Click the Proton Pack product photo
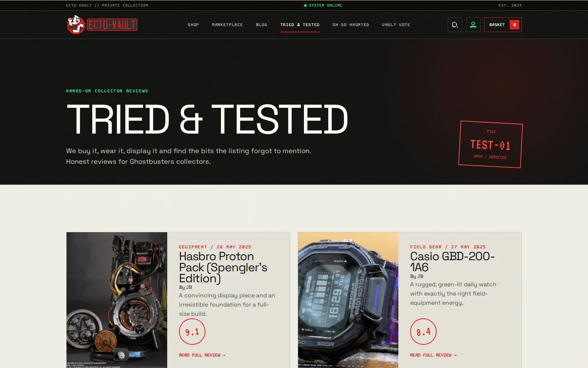The image size is (588, 368). (x=117, y=300)
